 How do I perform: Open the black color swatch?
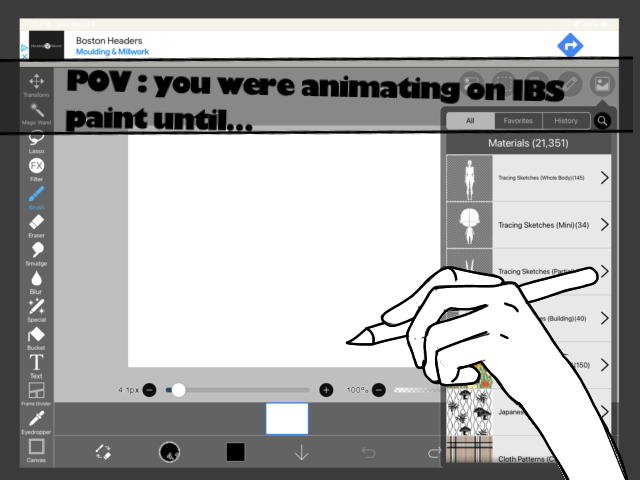click(235, 452)
